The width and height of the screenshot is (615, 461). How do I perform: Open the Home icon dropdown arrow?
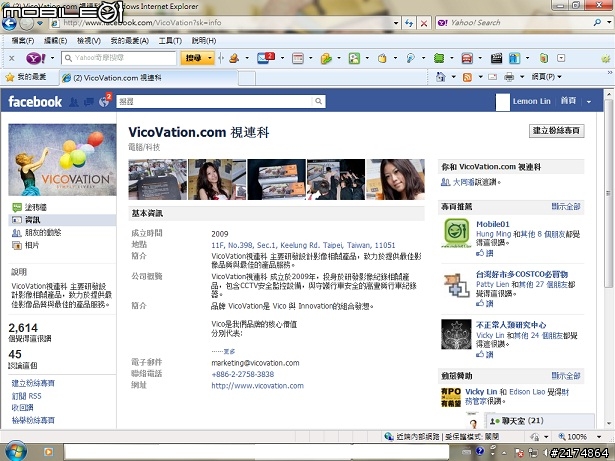click(x=453, y=77)
